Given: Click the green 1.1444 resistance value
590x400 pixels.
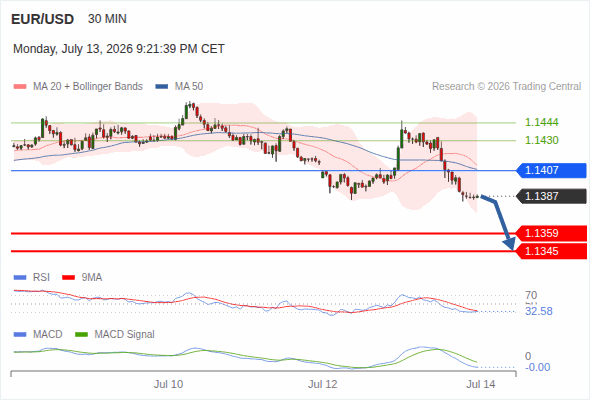Looking at the screenshot, I should click(541, 122).
